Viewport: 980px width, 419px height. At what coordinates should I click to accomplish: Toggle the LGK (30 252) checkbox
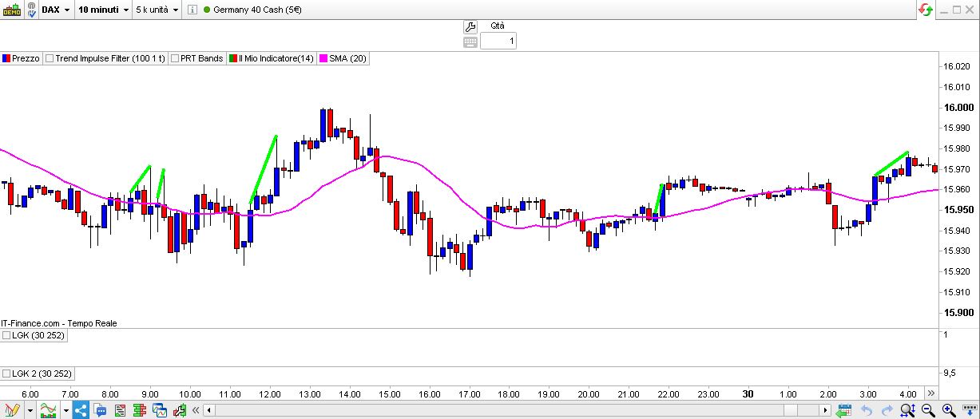pos(6,335)
